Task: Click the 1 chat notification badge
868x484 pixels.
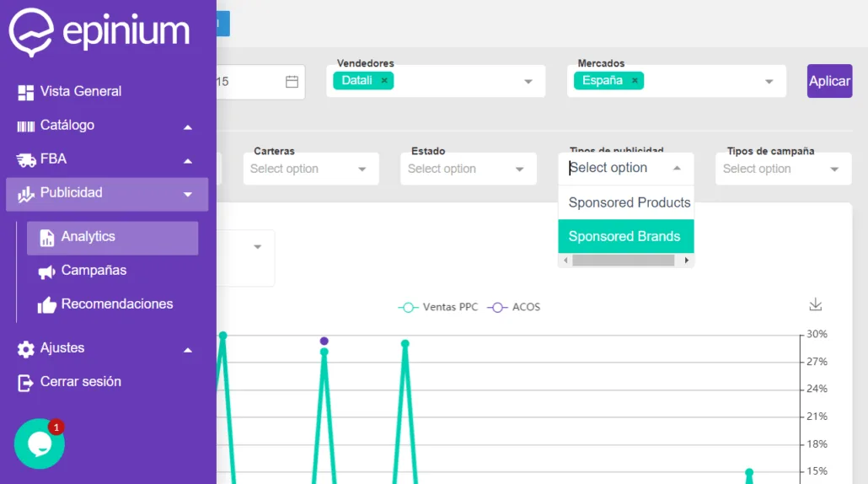Action: 56,428
